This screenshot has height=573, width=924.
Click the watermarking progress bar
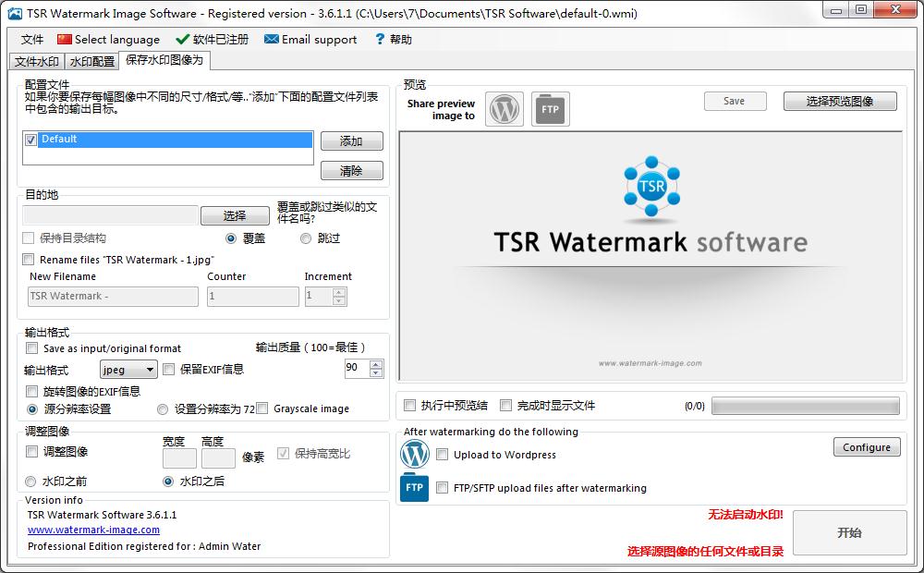[806, 406]
